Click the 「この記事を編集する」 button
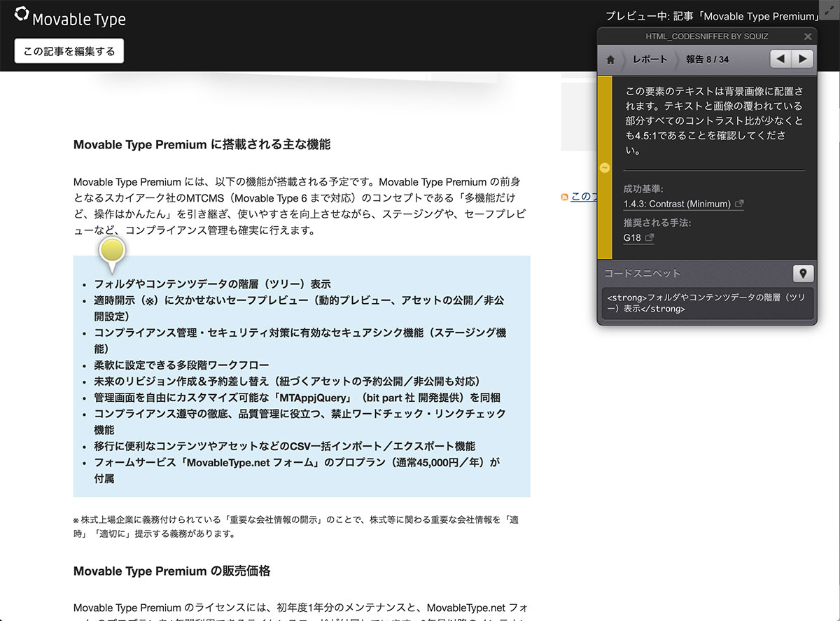This screenshot has width=840, height=621. coord(69,51)
